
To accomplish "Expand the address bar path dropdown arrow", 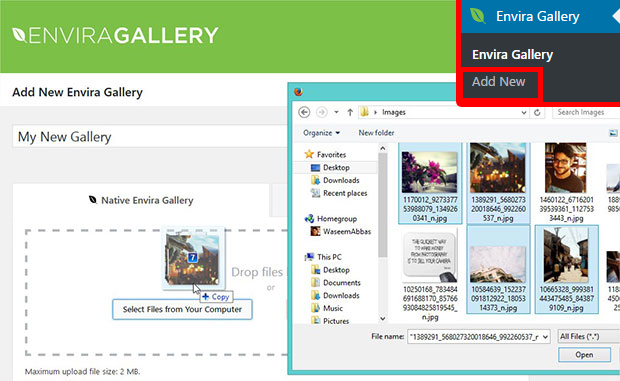I will (524, 113).
